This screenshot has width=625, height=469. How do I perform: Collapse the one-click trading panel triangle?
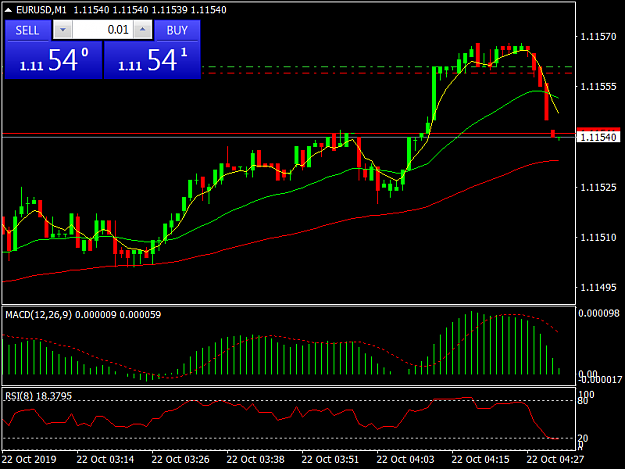[x=8, y=10]
